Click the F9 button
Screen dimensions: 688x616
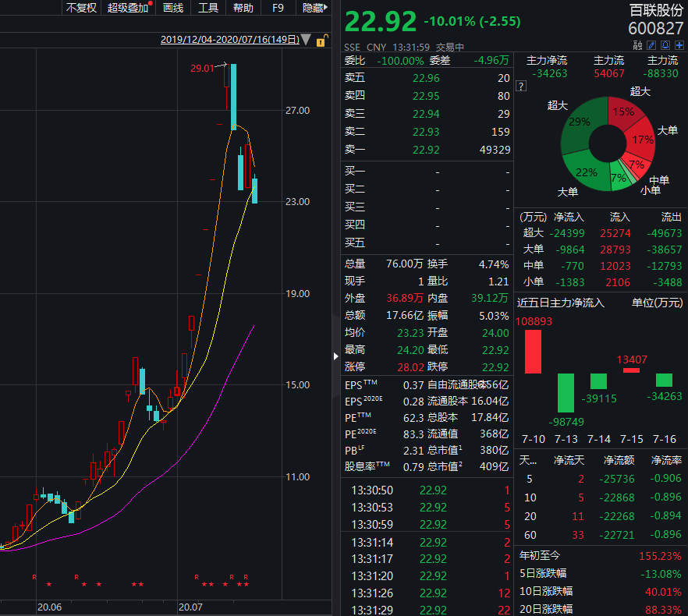point(278,8)
